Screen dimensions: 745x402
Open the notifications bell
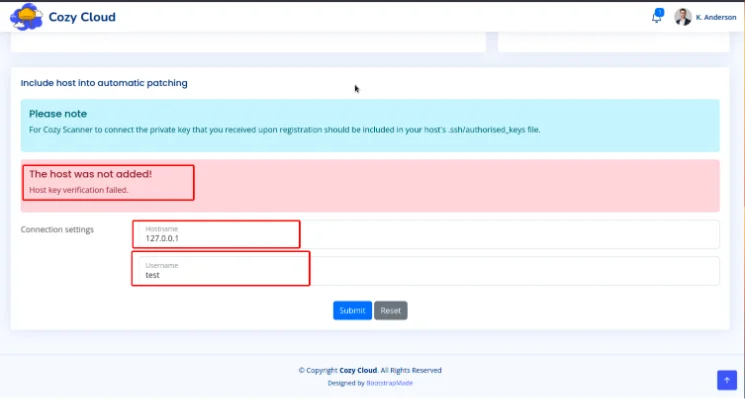[x=656, y=17]
